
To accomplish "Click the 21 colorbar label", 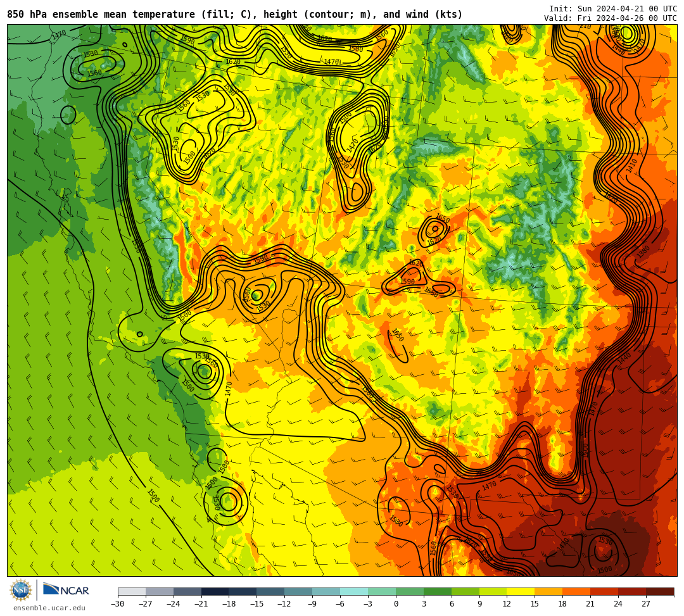I will click(591, 604).
